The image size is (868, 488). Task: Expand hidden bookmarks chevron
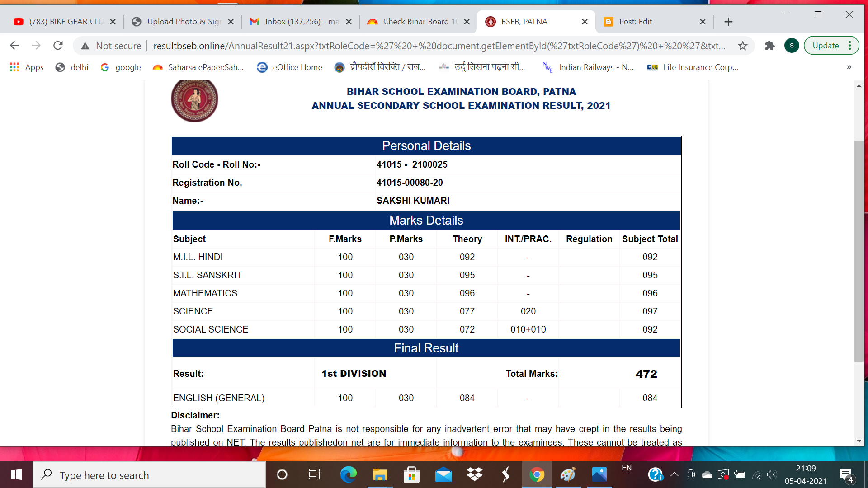pos(849,67)
